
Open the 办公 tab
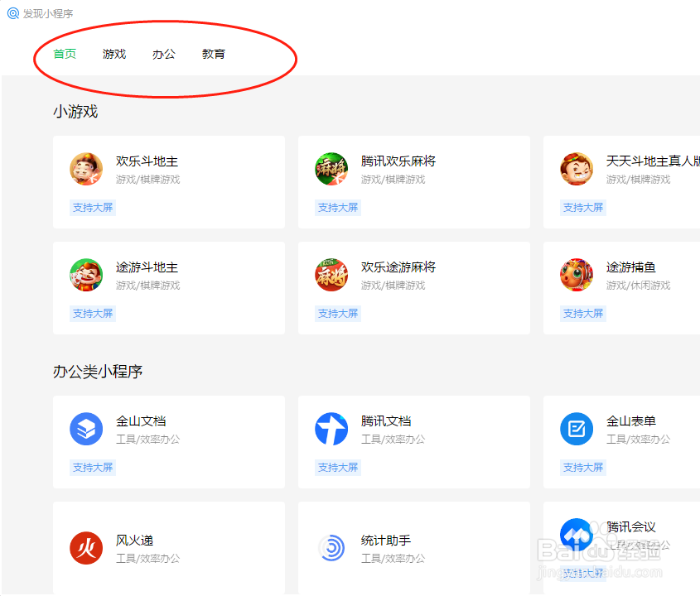[163, 54]
